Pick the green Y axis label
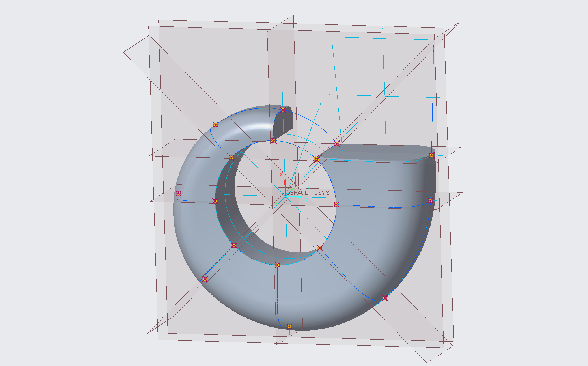588x366 pixels. point(276,204)
